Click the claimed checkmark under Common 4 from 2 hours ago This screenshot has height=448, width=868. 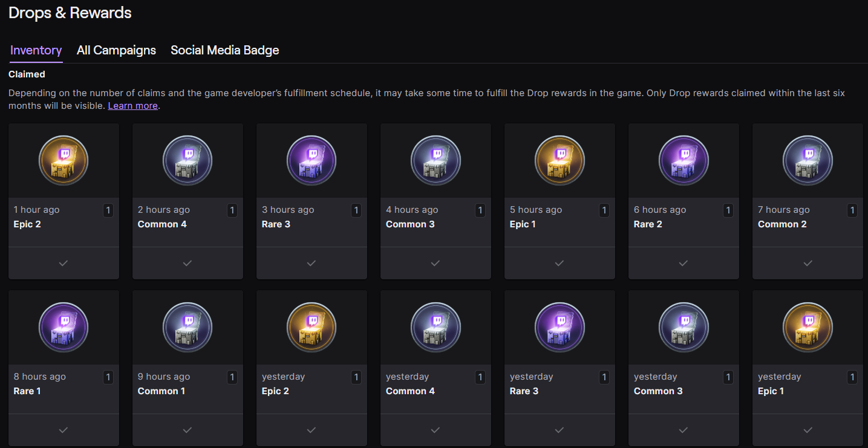[188, 263]
